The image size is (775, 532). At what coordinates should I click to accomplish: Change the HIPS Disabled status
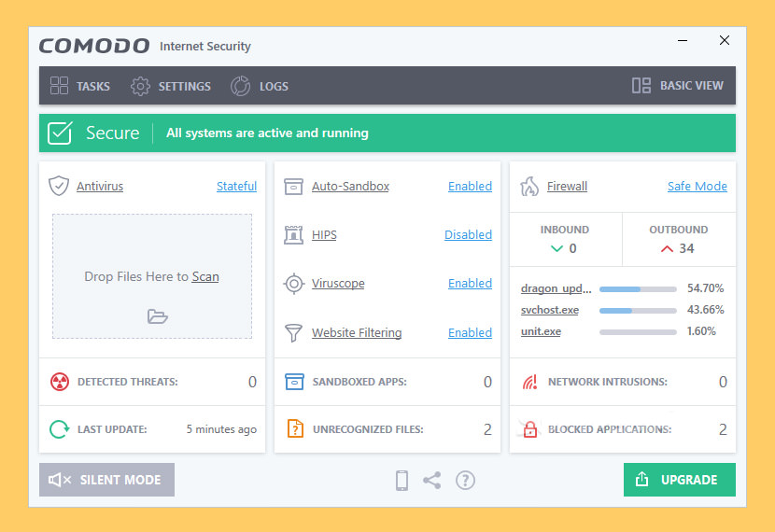point(468,234)
